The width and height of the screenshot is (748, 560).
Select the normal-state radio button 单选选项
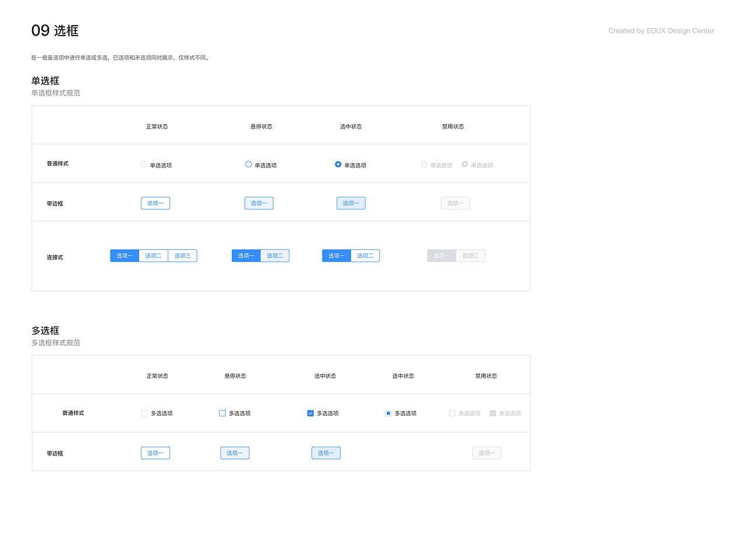(144, 165)
